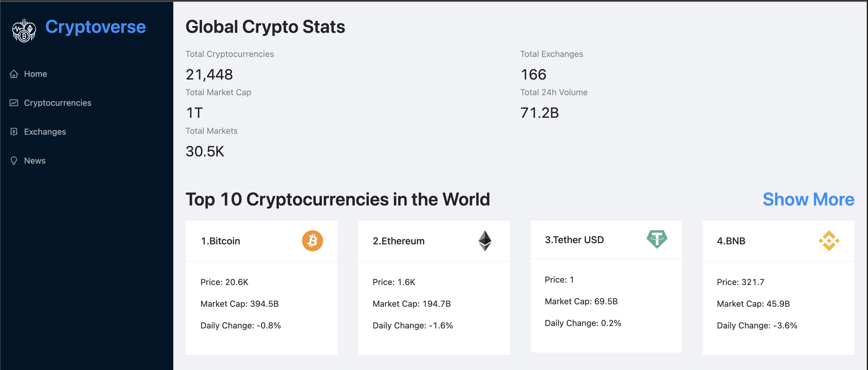
Task: Open Exchanges via its currency icon
Action: (14, 132)
